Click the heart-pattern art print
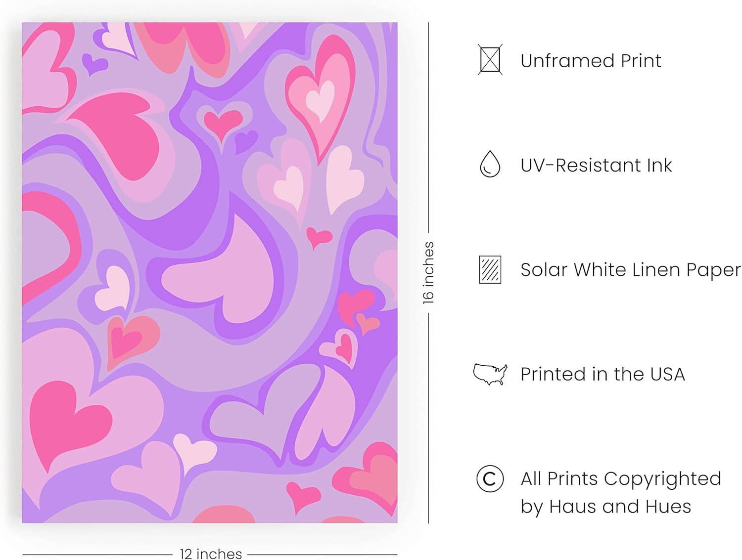 pyautogui.click(x=210, y=272)
